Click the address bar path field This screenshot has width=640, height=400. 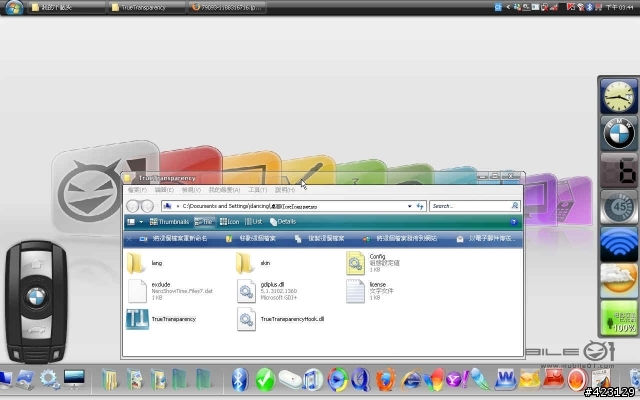(292, 206)
